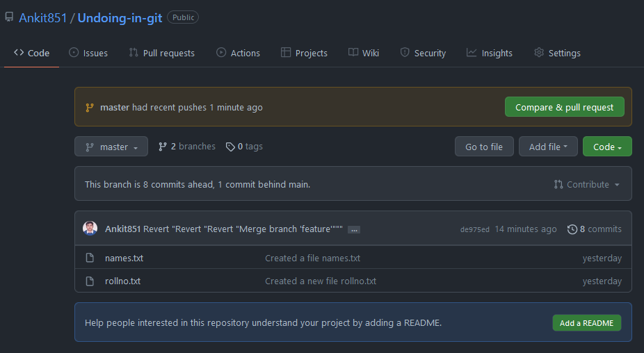Expand commit message with the ellipsis button
The image size is (644, 353).
353,229
